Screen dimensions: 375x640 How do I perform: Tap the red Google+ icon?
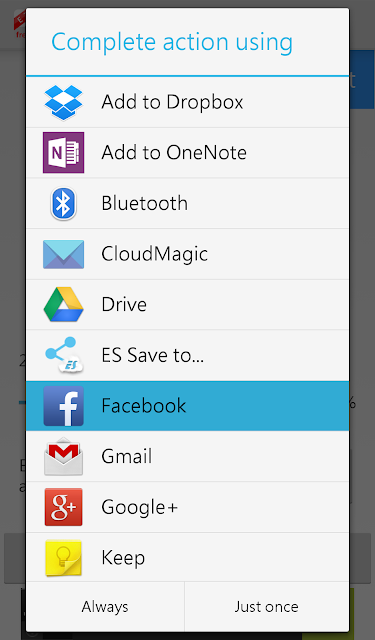point(63,507)
